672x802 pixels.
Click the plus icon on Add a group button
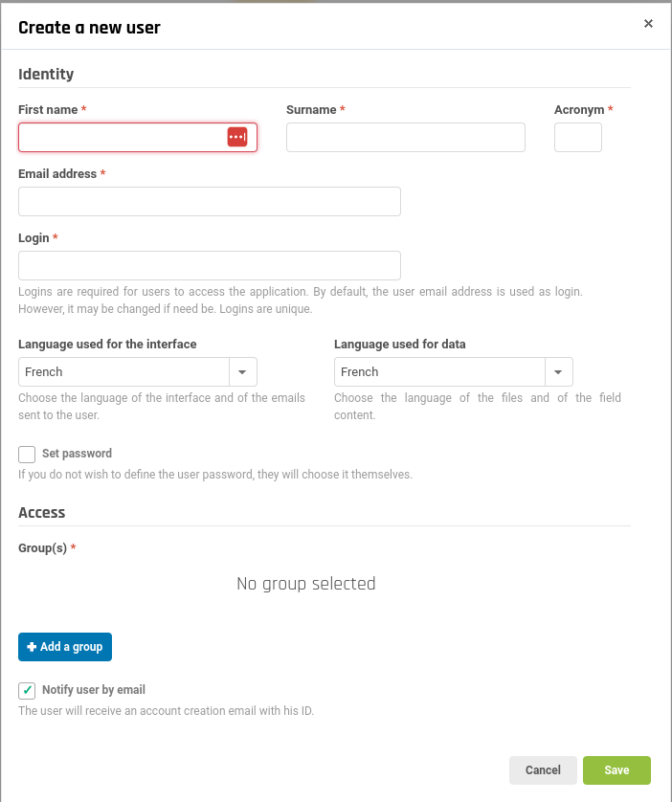[31, 647]
